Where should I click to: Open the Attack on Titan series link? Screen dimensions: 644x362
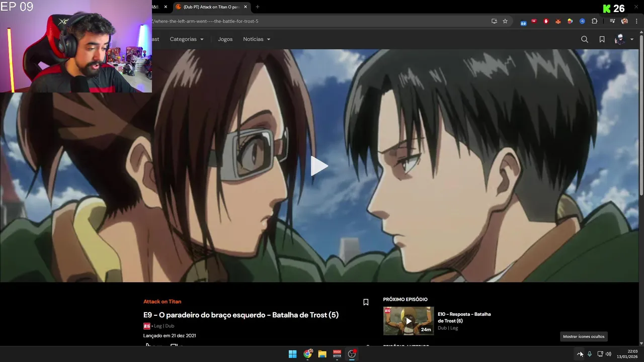pos(162,302)
